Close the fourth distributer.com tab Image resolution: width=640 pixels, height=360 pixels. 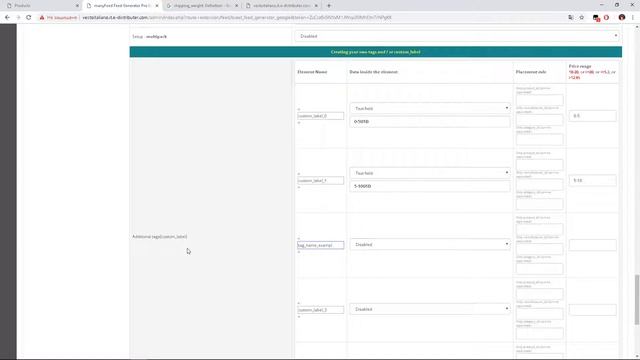point(316,6)
